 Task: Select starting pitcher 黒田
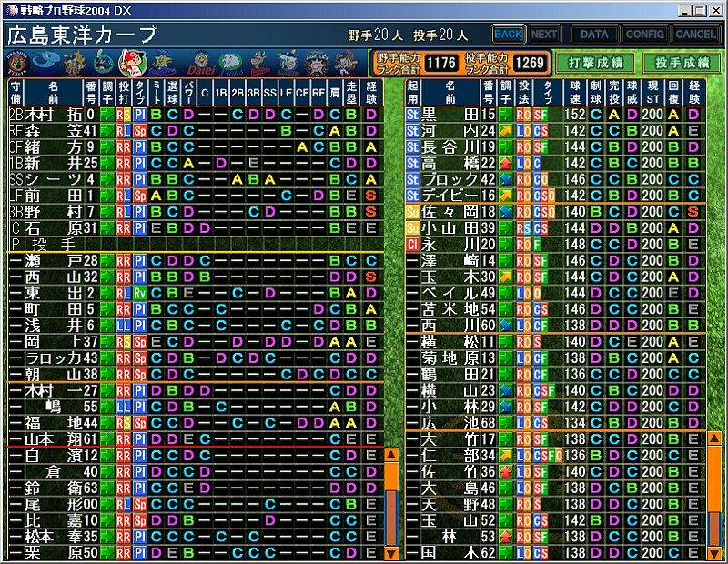(x=556, y=115)
